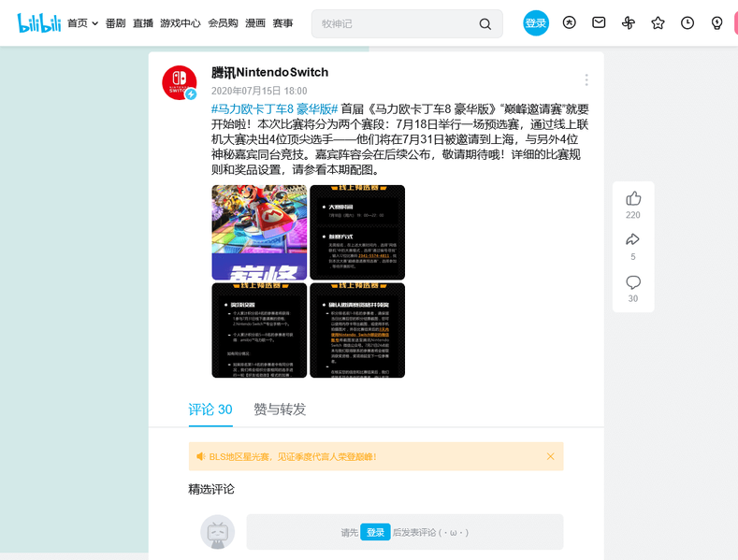Like the post with thumbs-up icon
This screenshot has height=560, width=738.
633,198
